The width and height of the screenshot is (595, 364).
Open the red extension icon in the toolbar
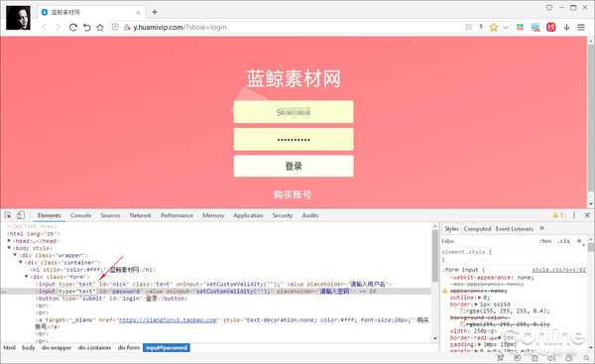[550, 27]
